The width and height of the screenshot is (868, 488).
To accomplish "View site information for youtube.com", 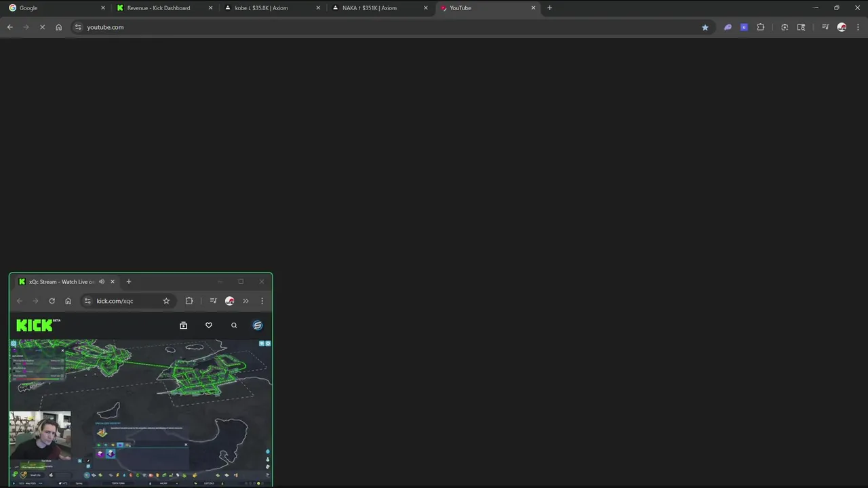I will 78,27.
